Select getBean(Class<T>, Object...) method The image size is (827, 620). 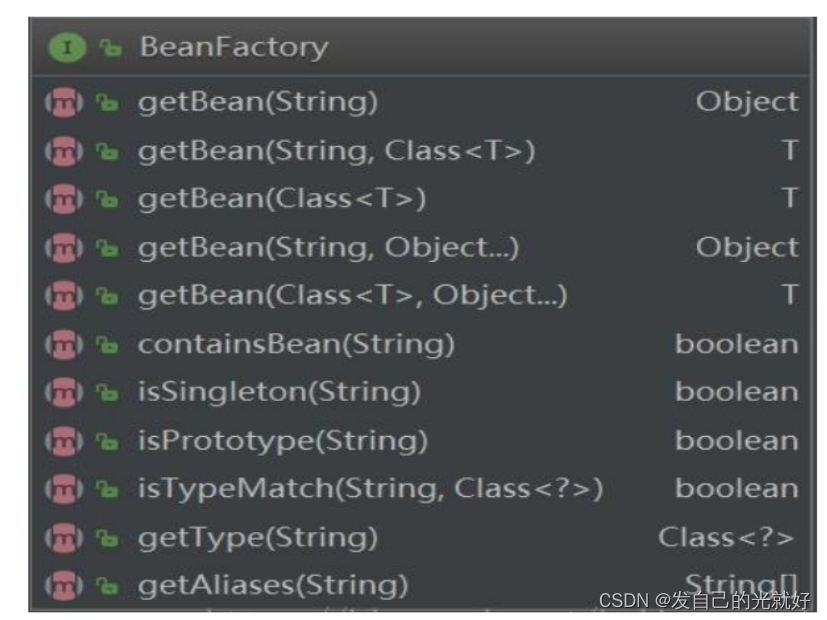click(420, 296)
